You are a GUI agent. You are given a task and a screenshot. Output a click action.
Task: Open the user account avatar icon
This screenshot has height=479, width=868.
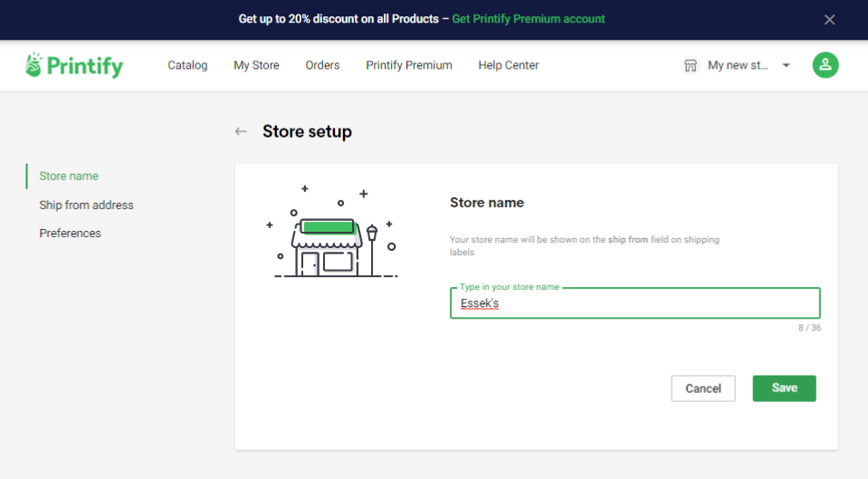tap(825, 65)
